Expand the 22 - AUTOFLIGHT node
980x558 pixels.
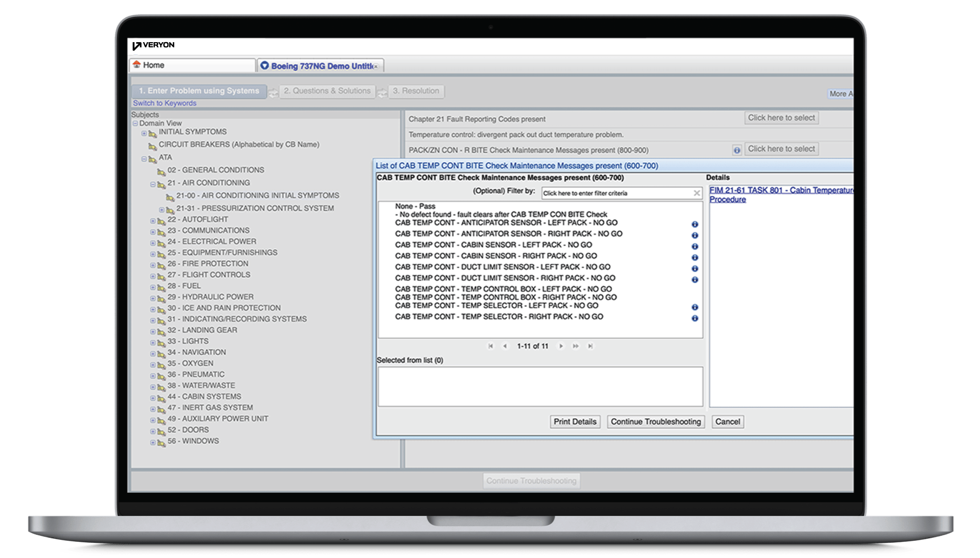[153, 221]
